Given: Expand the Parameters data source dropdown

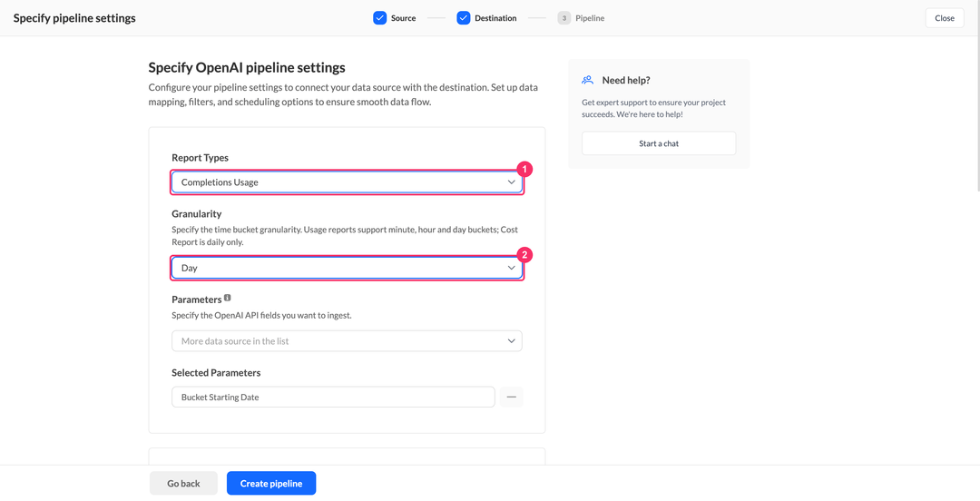Looking at the screenshot, I should click(347, 341).
